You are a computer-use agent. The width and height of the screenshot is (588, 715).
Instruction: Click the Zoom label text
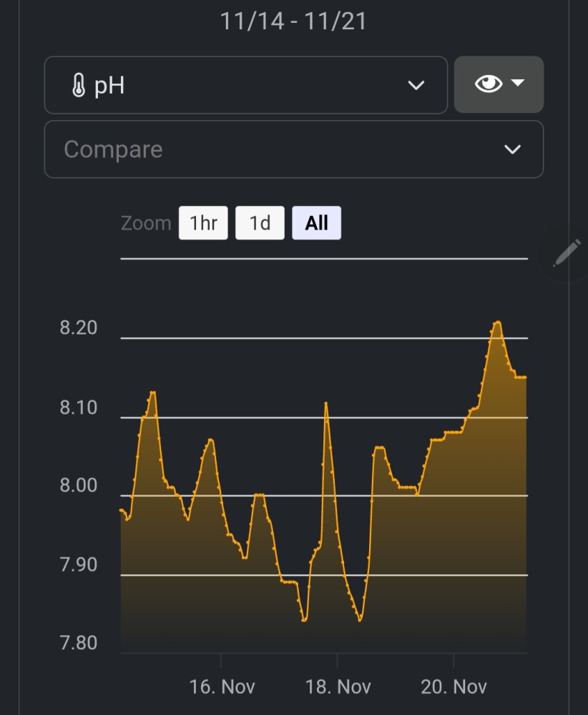pos(146,223)
